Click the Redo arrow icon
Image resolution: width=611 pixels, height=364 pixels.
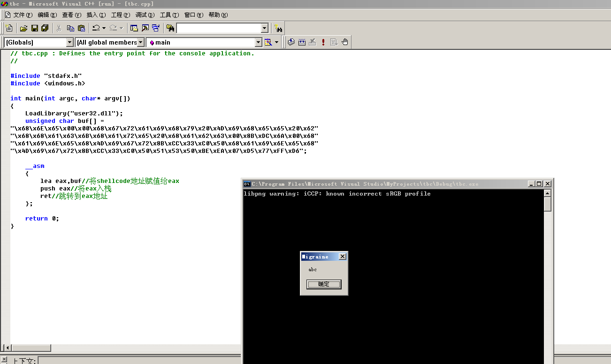pyautogui.click(x=113, y=28)
